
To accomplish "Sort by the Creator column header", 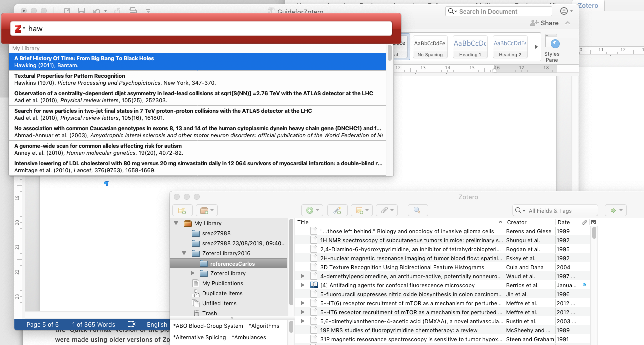I will [x=530, y=222].
